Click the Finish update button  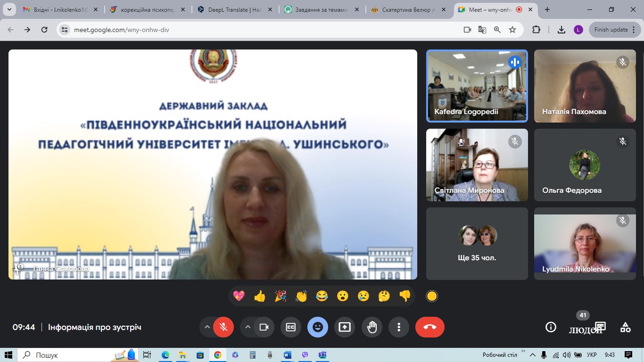point(611,30)
